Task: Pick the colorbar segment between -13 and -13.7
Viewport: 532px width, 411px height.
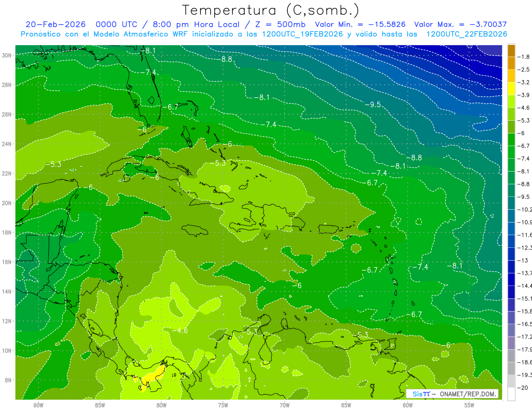Action: (x=511, y=267)
